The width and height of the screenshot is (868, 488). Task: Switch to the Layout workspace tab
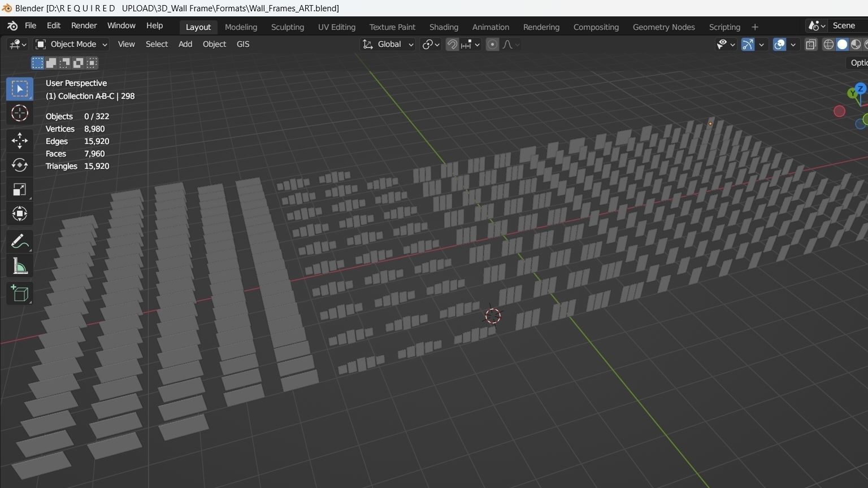click(x=198, y=27)
